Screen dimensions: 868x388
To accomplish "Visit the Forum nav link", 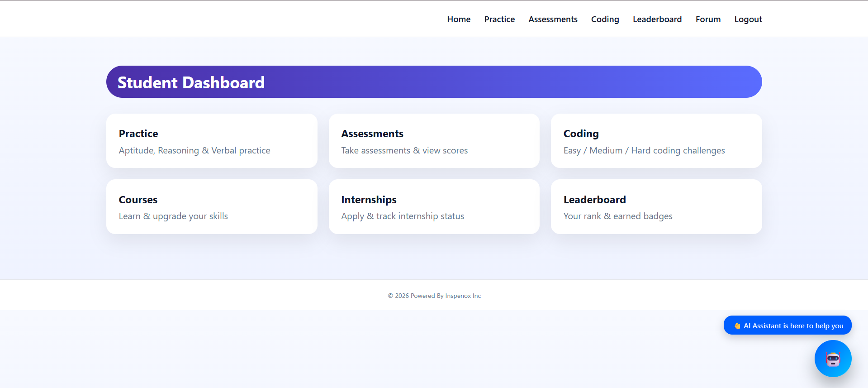I will click(708, 19).
